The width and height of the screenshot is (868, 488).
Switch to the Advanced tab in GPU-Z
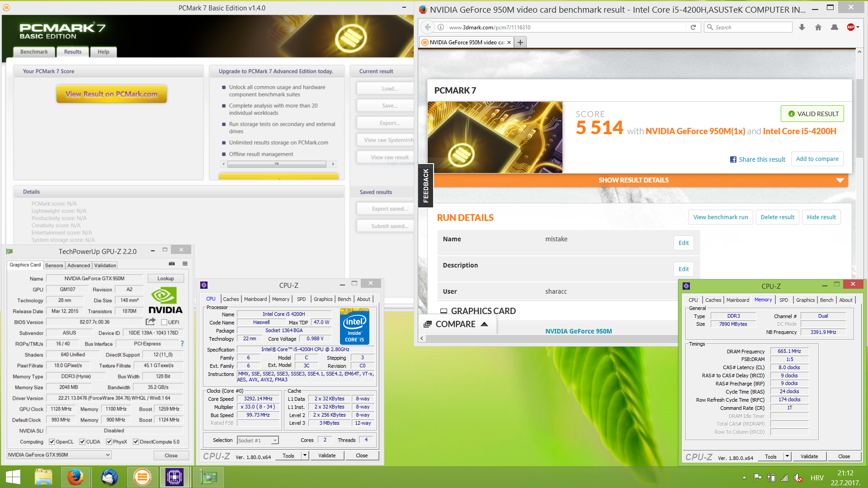[x=79, y=265]
